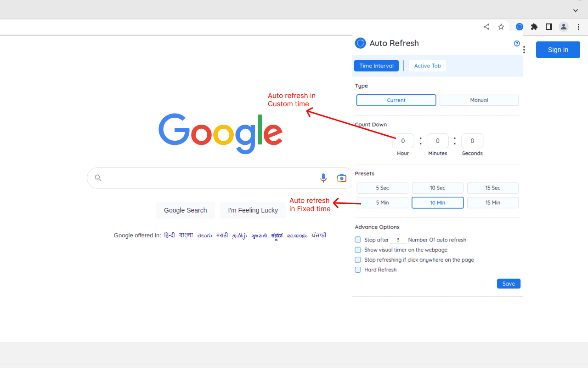Choose the 5 Min preset

pyautogui.click(x=383, y=203)
